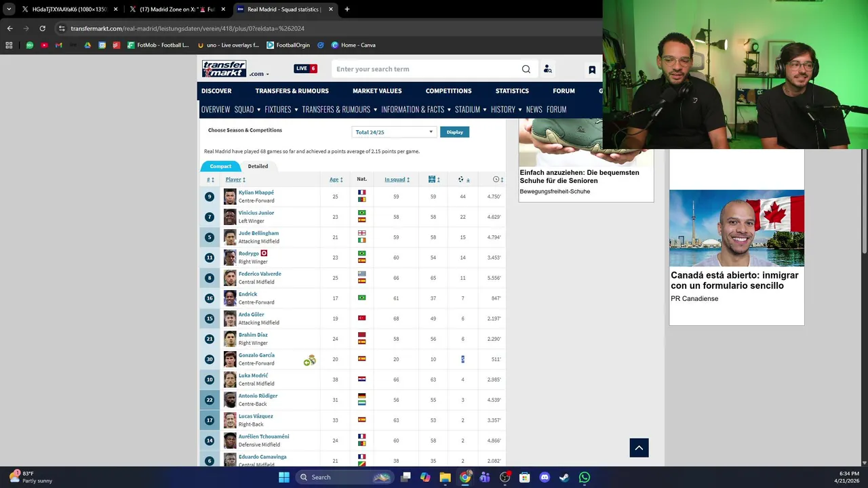The width and height of the screenshot is (868, 488).
Task: Click the taskbar Search box
Action: click(345, 477)
